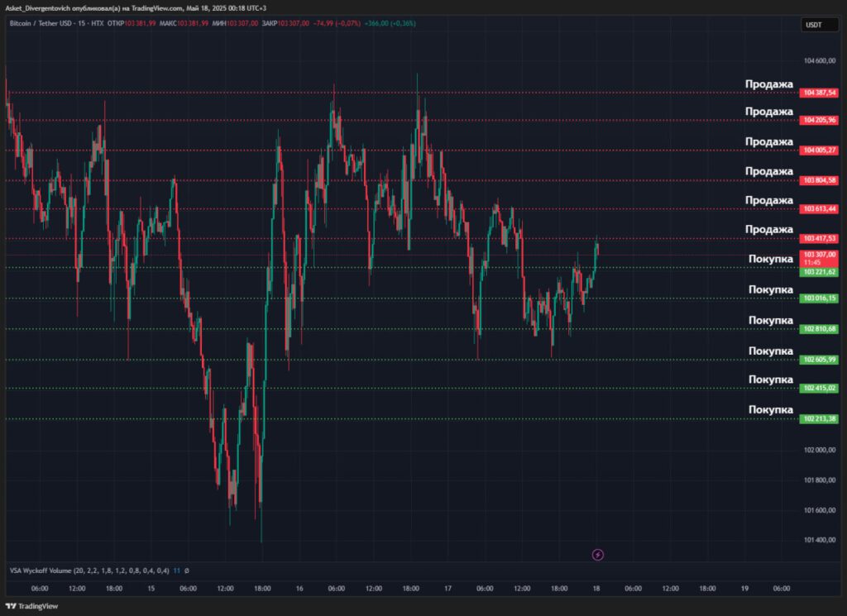The width and height of the screenshot is (847, 616).
Task: Click the green 102 810,68 price label
Action: click(819, 329)
